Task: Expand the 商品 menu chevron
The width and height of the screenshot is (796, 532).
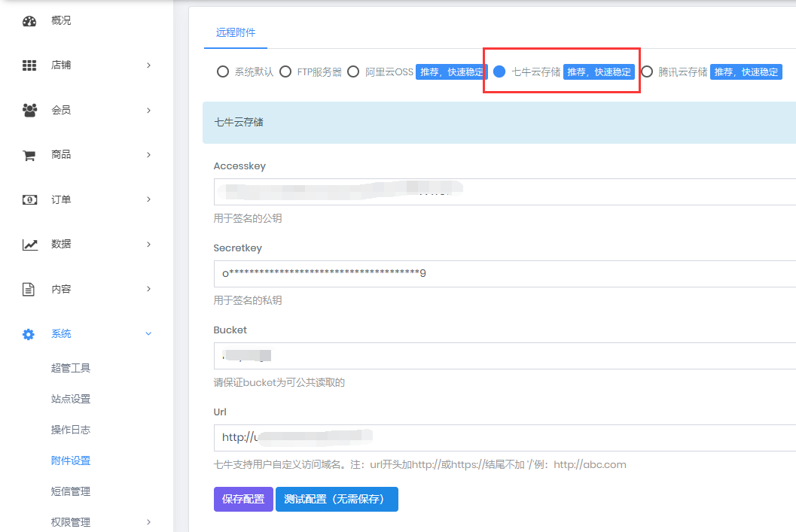Action: click(x=148, y=155)
